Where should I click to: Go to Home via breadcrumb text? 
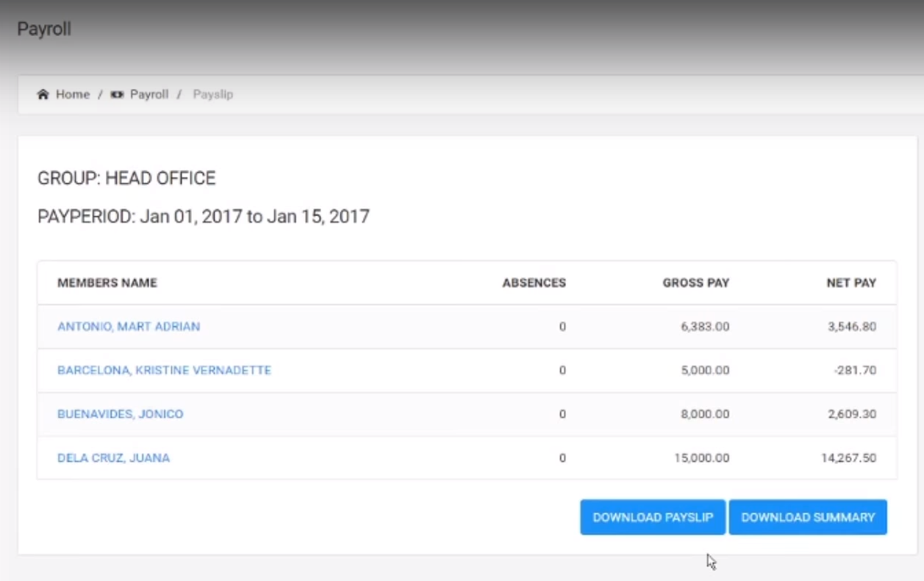coord(72,95)
